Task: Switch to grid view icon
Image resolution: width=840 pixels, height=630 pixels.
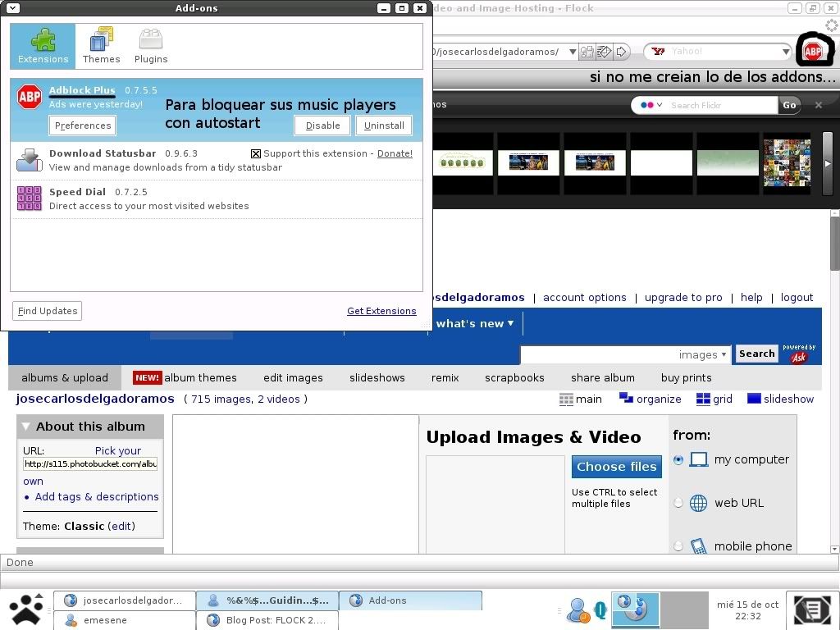Action: pos(703,399)
